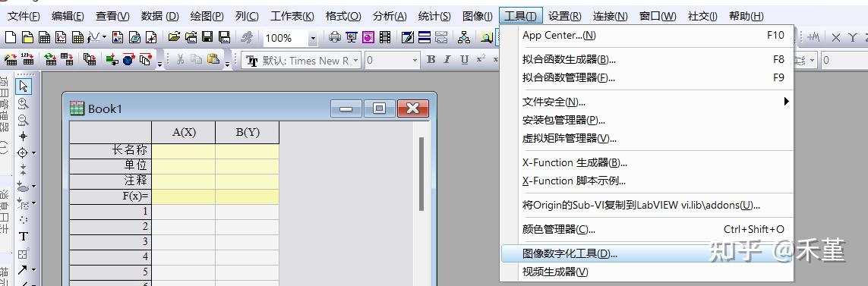Choose 拟合函数生成器(B)... menu entry
868x286 pixels.
pyautogui.click(x=646, y=59)
